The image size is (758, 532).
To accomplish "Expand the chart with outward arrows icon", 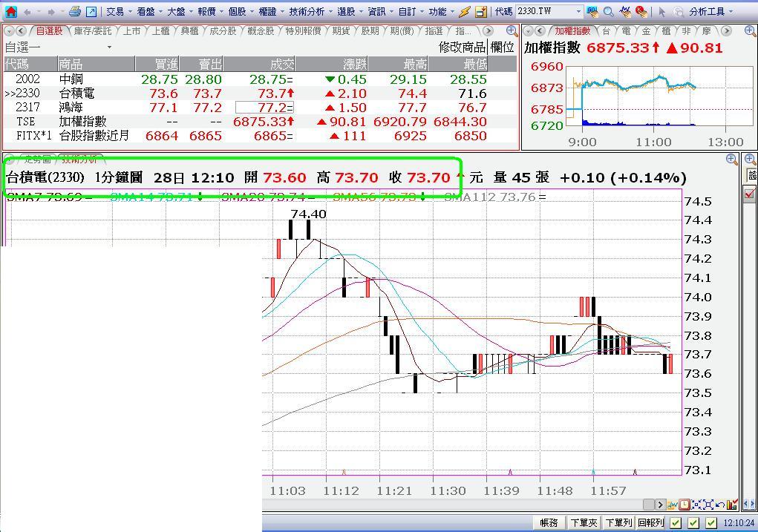I will click(708, 505).
